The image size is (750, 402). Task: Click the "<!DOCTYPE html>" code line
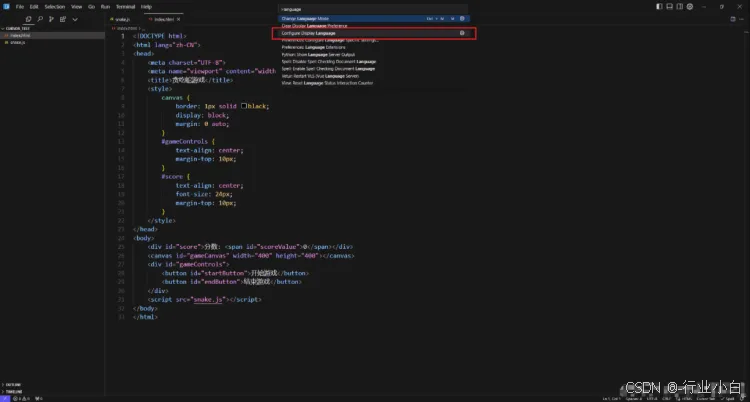coord(160,36)
